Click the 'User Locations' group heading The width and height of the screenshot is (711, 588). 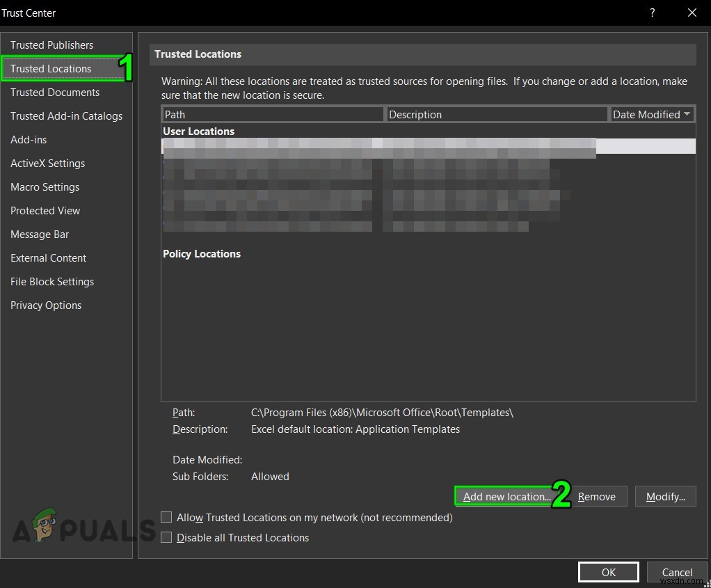click(x=198, y=131)
